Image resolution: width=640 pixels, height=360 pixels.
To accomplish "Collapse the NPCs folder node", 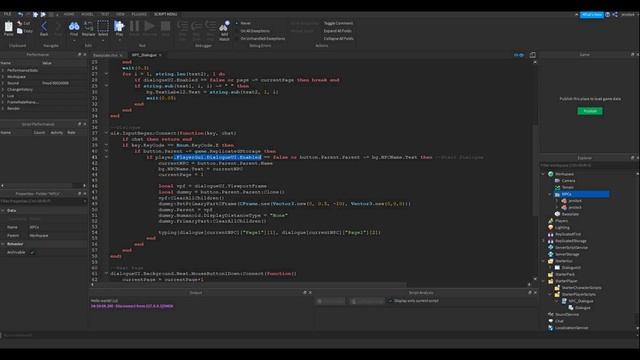I will (550, 194).
